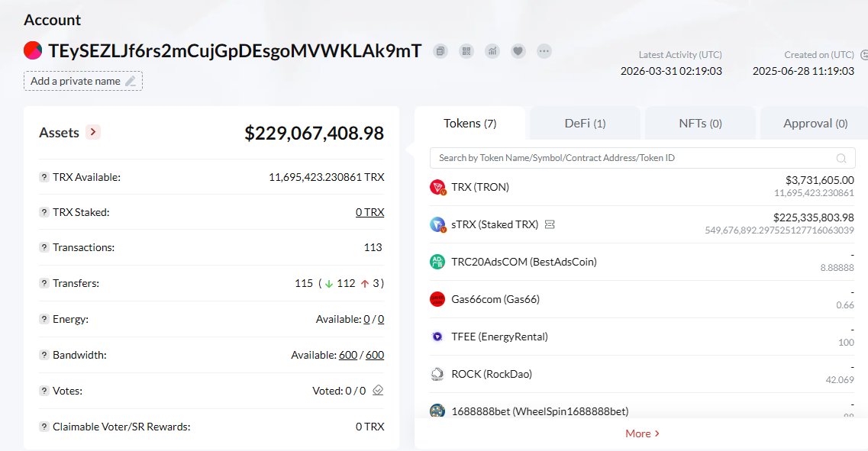Screen dimensions: 868x451
Task: Switch to the DeFi tab
Action: tap(585, 123)
